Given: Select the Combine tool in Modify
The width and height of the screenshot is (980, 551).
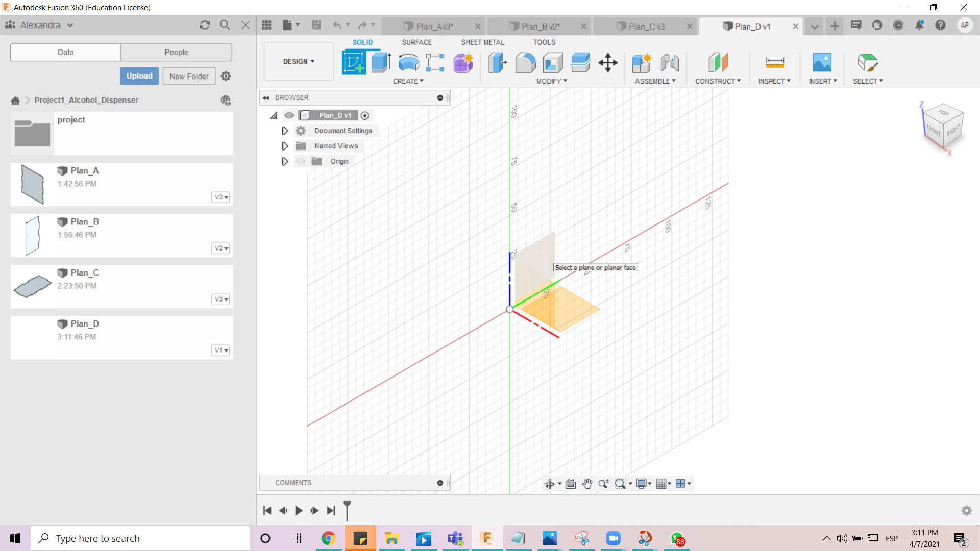Looking at the screenshot, I should click(580, 63).
